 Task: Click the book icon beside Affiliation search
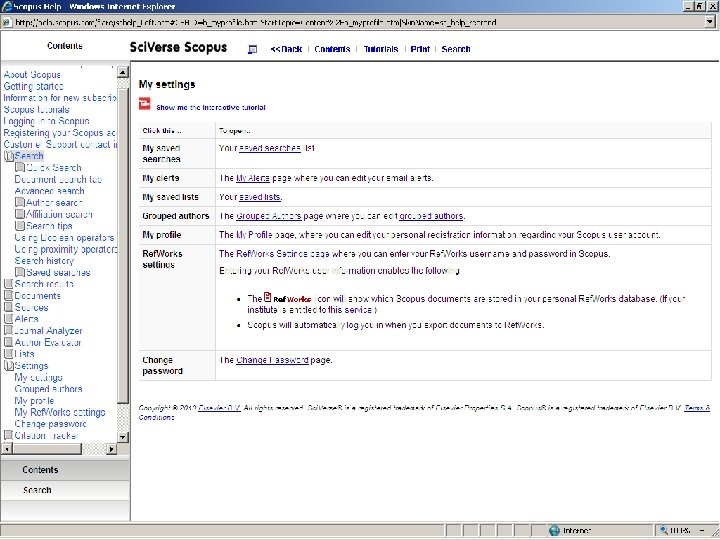20,214
